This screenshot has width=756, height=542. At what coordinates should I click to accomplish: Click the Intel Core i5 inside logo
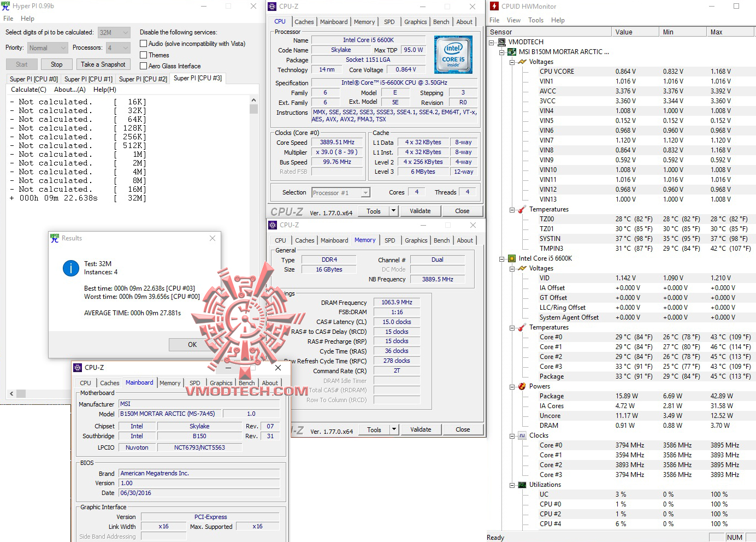pyautogui.click(x=453, y=55)
